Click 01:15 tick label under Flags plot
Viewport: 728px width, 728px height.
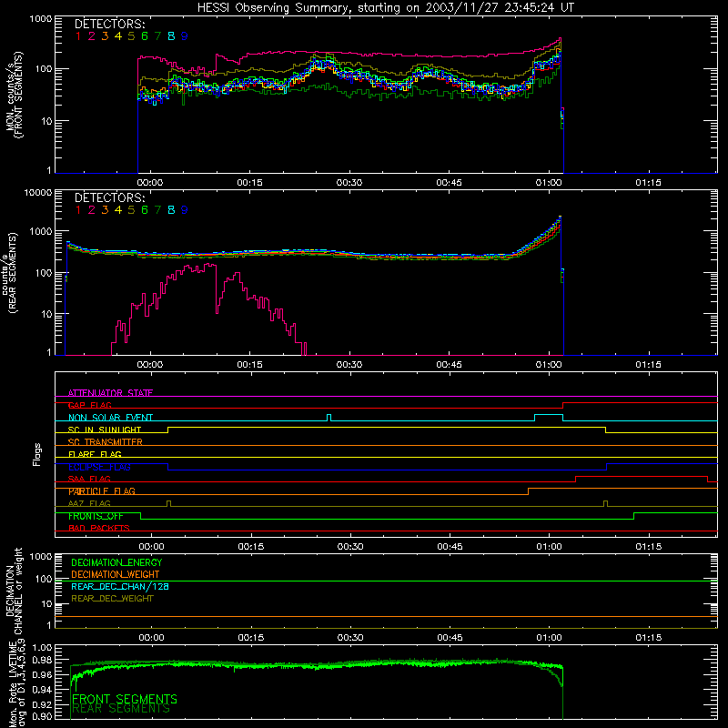tap(649, 547)
